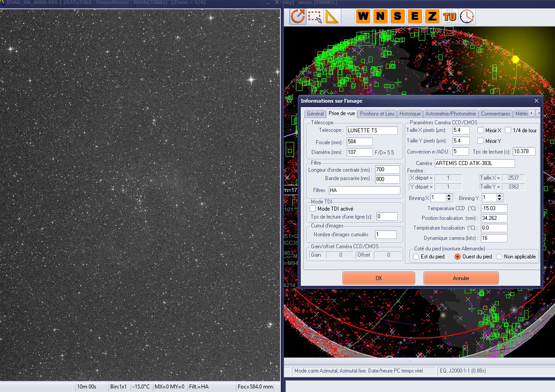
Task: Point map North with N button
Action: tap(380, 16)
